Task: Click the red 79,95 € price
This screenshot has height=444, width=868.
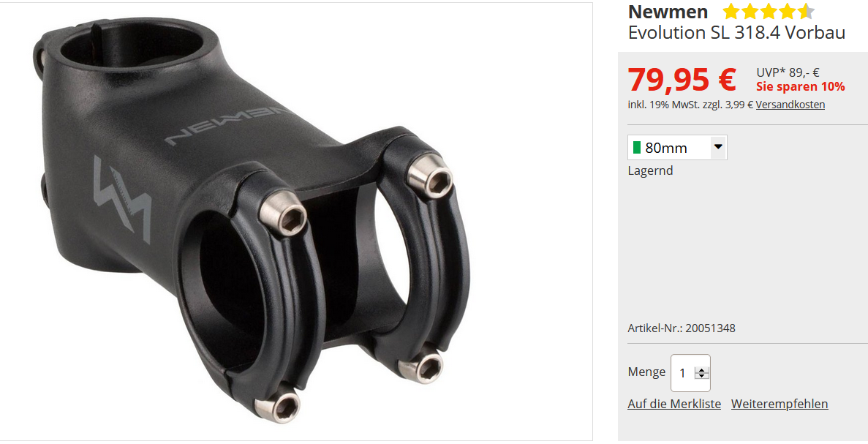Action: [x=682, y=80]
